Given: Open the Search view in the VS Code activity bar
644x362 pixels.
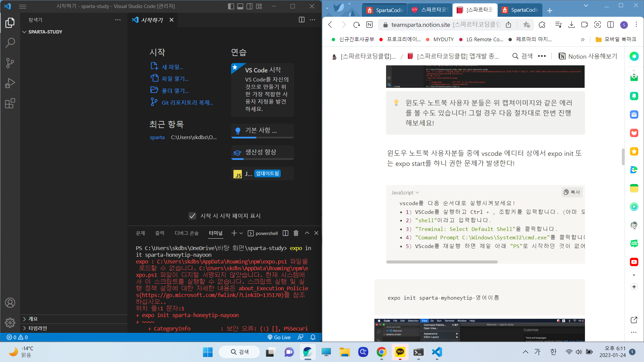Looking at the screenshot, I should point(10,43).
